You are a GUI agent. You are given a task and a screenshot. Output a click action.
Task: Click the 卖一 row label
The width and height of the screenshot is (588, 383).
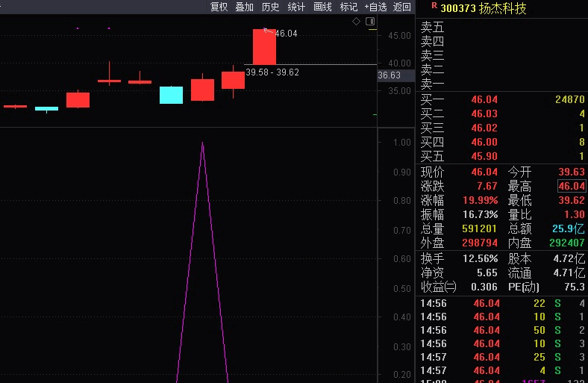pyautogui.click(x=432, y=84)
